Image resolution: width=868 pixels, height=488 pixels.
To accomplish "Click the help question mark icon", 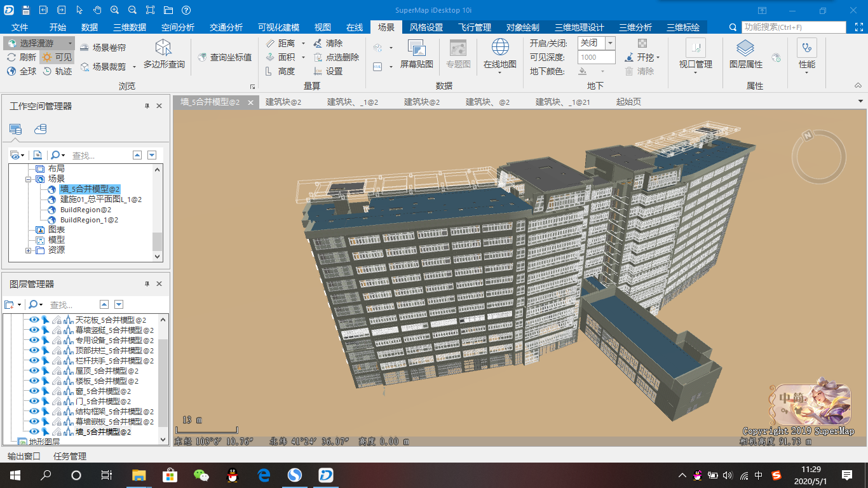I will point(186,10).
